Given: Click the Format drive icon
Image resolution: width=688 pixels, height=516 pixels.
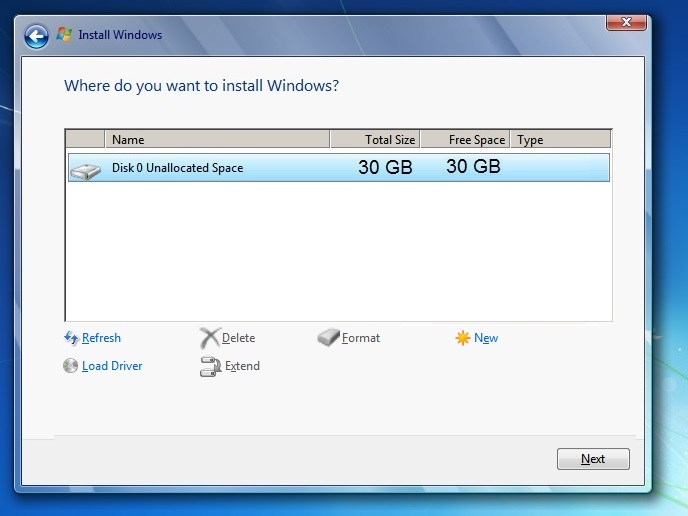Looking at the screenshot, I should pyautogui.click(x=328, y=337).
